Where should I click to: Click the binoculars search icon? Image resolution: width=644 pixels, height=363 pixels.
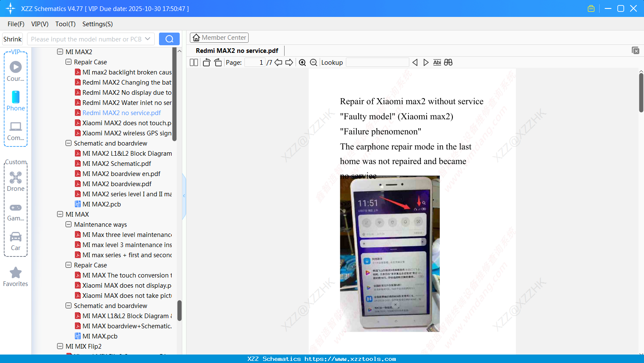pos(448,63)
